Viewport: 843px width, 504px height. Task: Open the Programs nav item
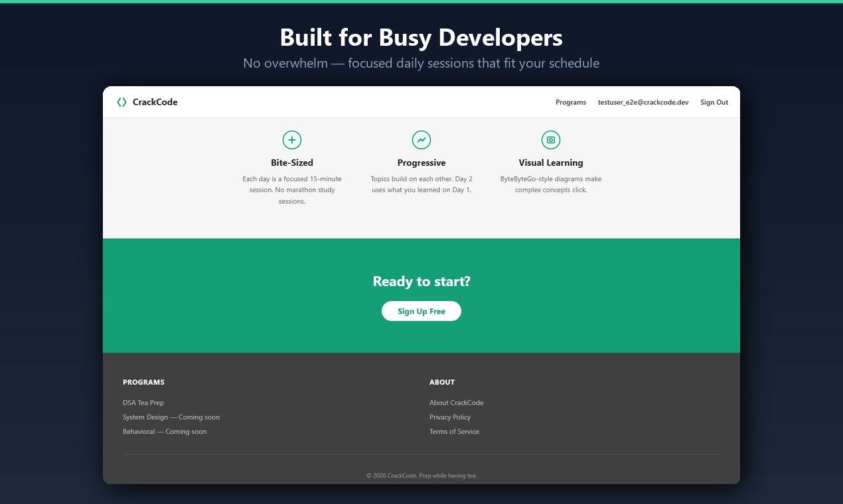[571, 102]
